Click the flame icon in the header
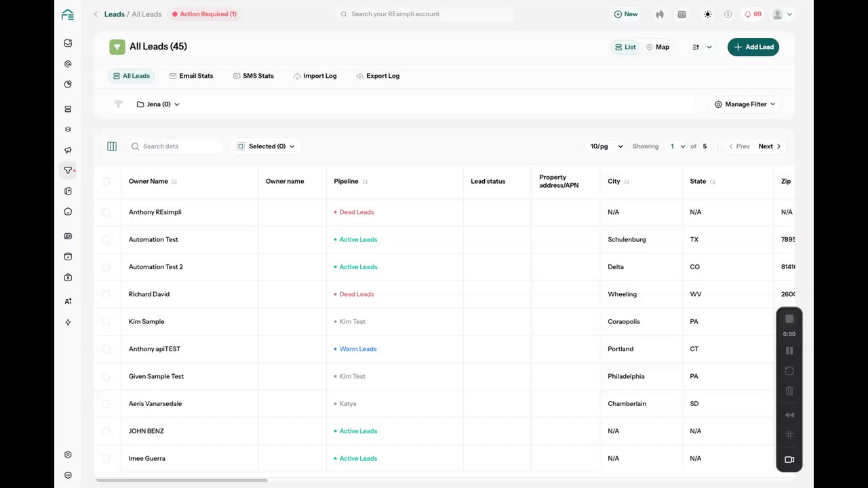 pos(660,14)
